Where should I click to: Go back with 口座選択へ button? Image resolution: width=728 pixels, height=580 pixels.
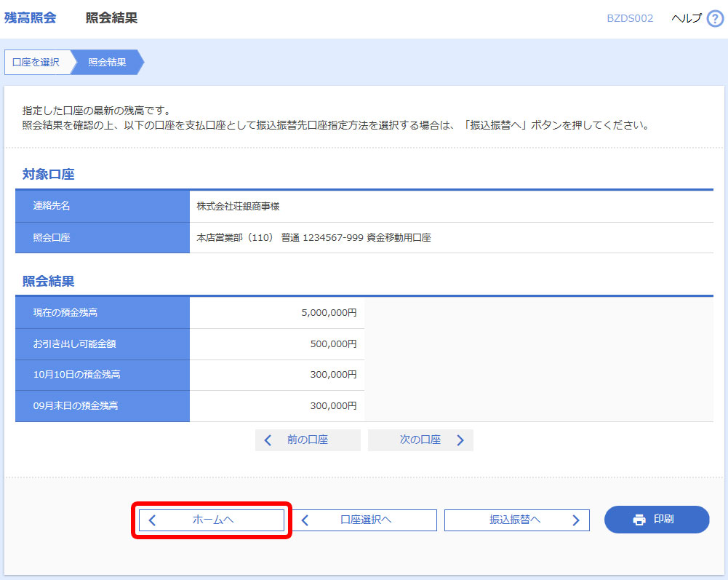click(x=364, y=520)
